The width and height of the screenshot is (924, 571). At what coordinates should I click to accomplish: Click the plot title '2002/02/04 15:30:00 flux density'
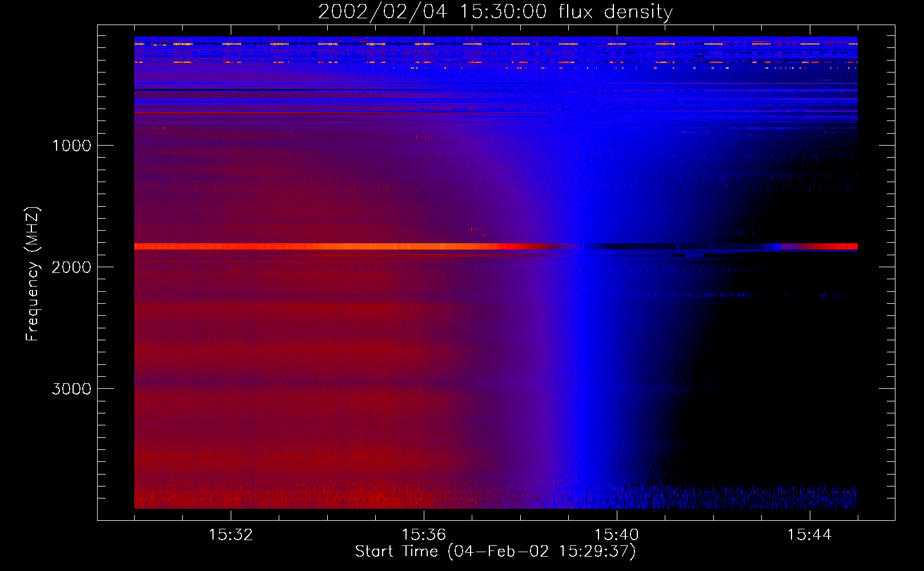(x=495, y=11)
